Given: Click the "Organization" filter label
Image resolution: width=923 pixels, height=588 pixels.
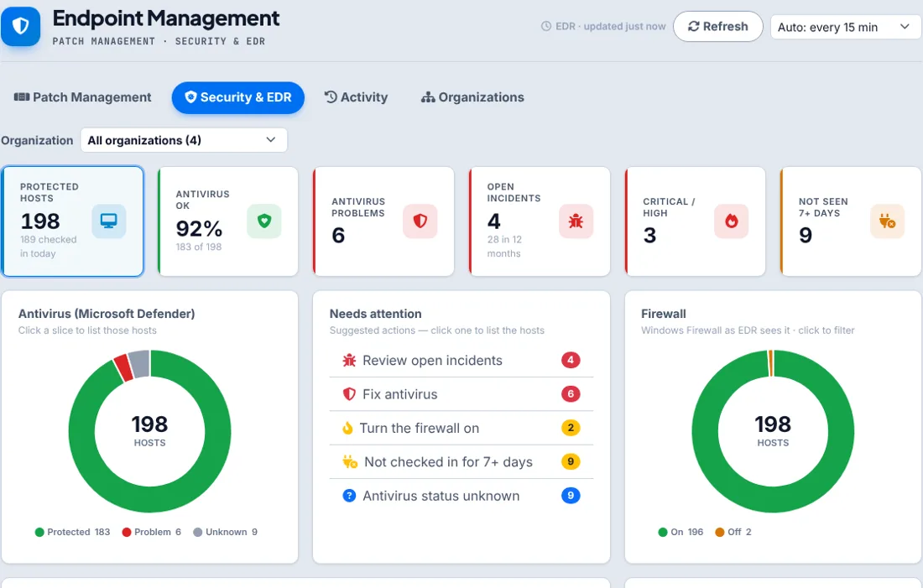Looking at the screenshot, I should 37,141.
